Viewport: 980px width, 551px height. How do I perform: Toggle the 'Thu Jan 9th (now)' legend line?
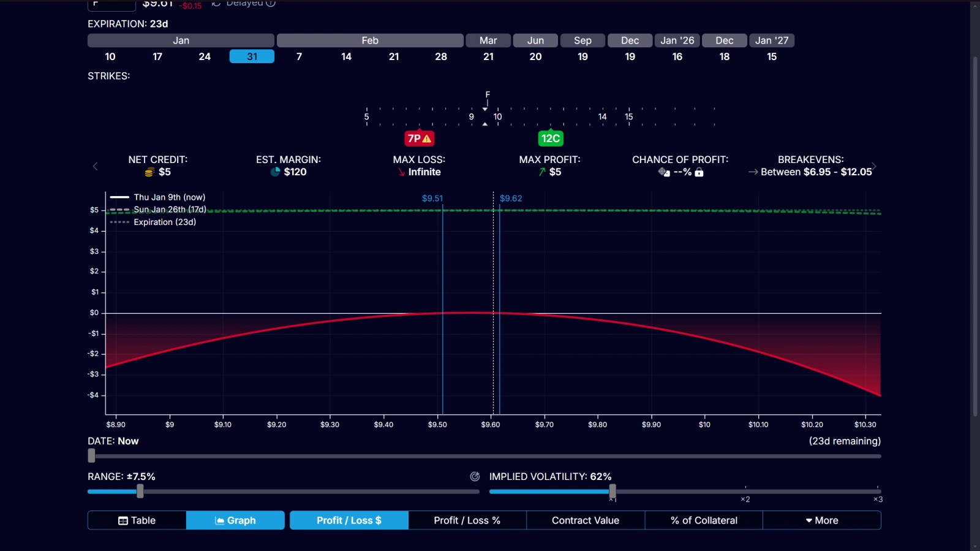158,197
